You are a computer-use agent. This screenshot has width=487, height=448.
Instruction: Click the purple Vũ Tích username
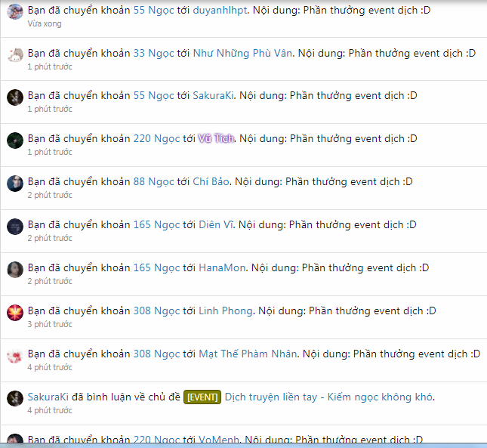(x=216, y=138)
